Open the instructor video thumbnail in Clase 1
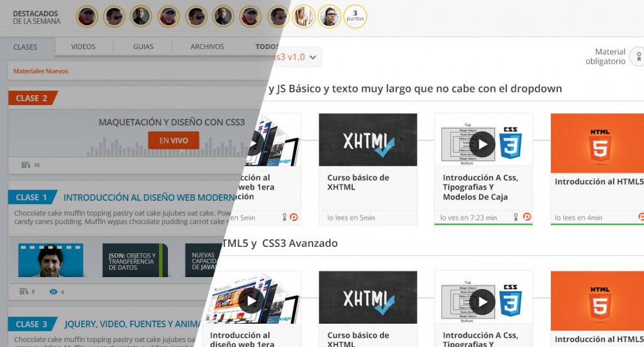The height and width of the screenshot is (347, 644). pyautogui.click(x=50, y=260)
